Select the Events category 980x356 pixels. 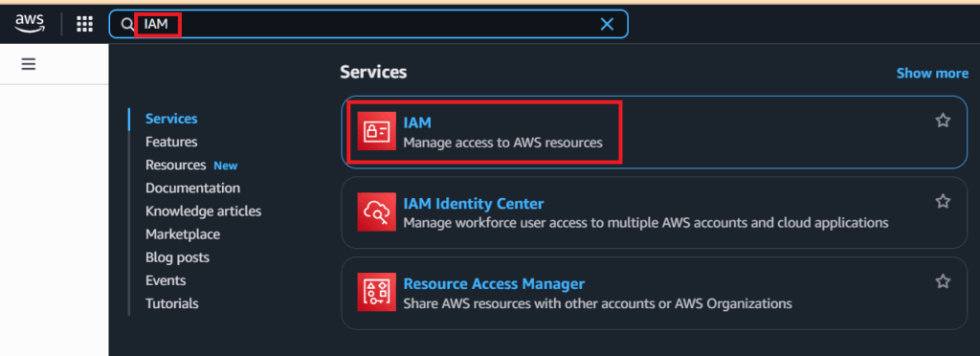click(x=166, y=280)
